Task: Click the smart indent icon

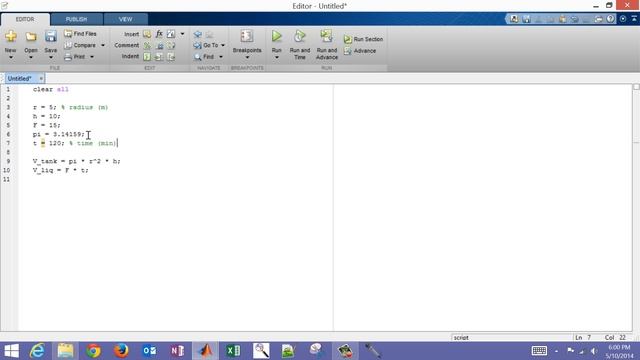Action: pyautogui.click(x=147, y=57)
